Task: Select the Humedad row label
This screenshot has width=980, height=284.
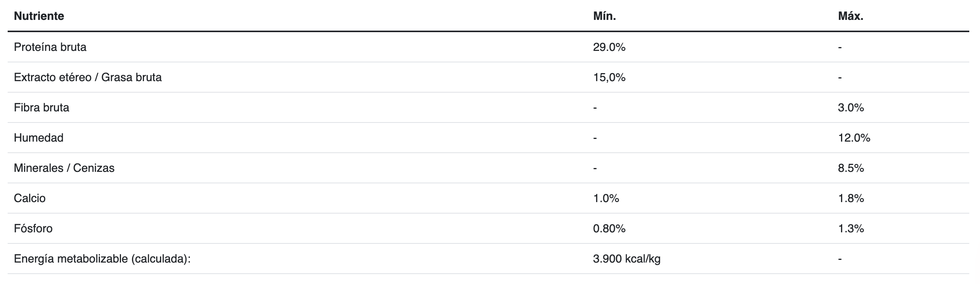Action: (39, 138)
